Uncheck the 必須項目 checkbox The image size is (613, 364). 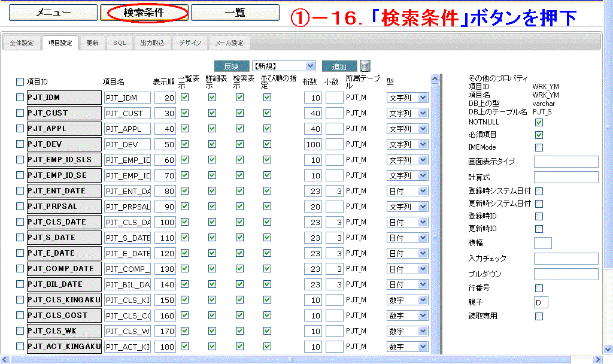coord(539,135)
